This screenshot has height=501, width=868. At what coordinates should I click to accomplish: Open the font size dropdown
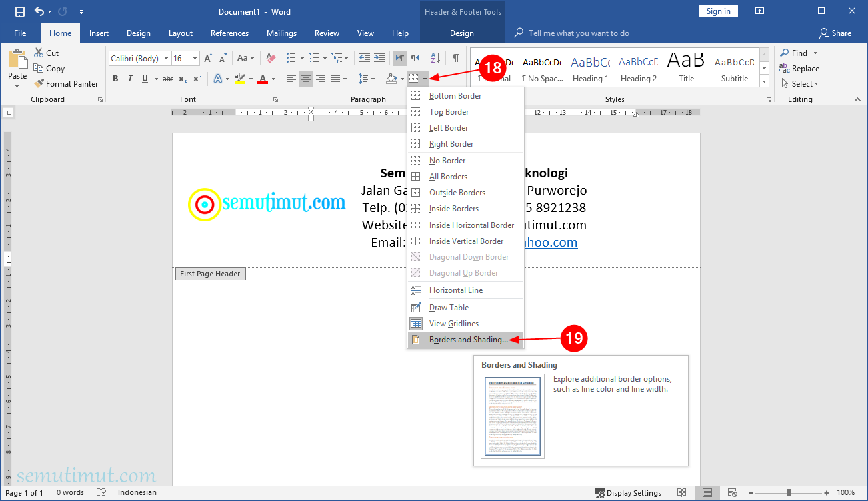tap(195, 58)
